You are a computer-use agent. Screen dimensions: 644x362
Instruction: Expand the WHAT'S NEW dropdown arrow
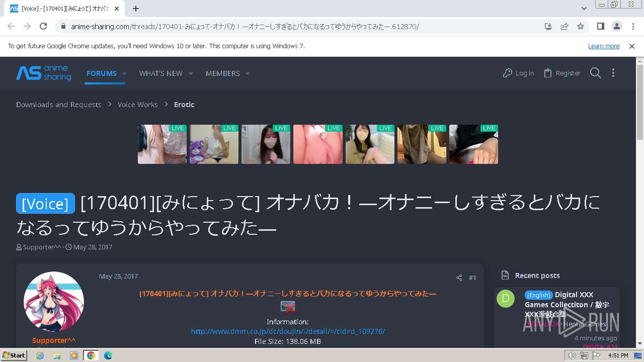coord(191,73)
